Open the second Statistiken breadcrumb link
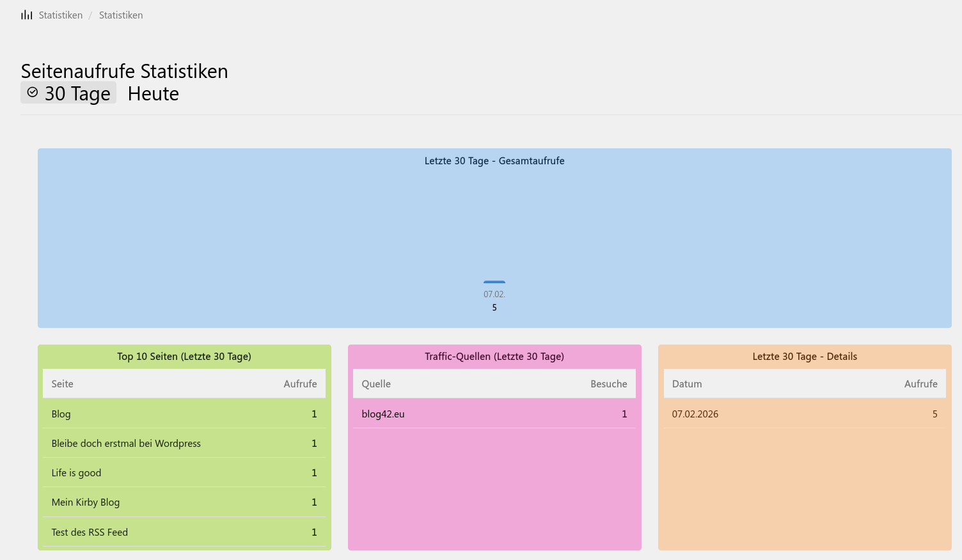Screen dimensions: 962x560 (x=121, y=15)
